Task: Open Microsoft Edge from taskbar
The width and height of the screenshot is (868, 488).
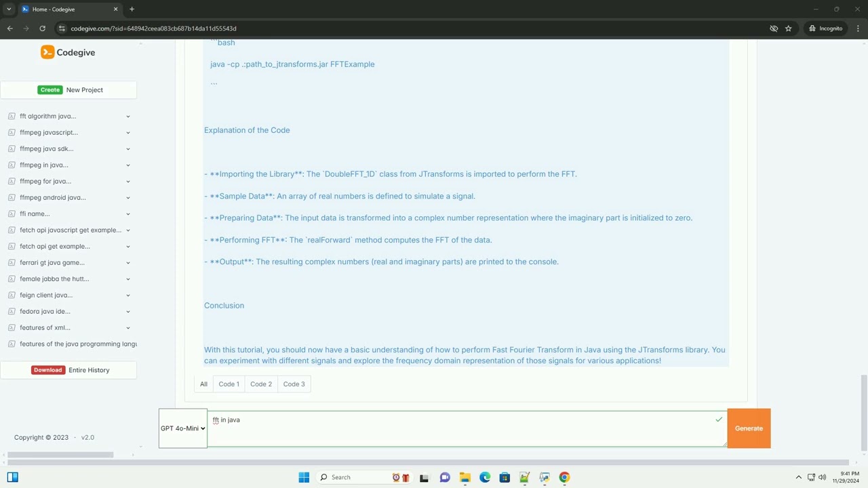Action: [485, 477]
